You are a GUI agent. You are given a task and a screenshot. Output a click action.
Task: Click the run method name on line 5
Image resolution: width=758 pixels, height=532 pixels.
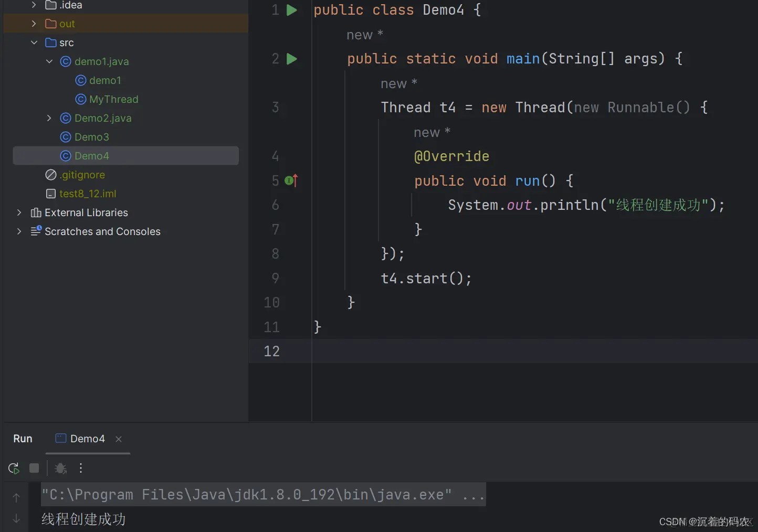point(528,181)
